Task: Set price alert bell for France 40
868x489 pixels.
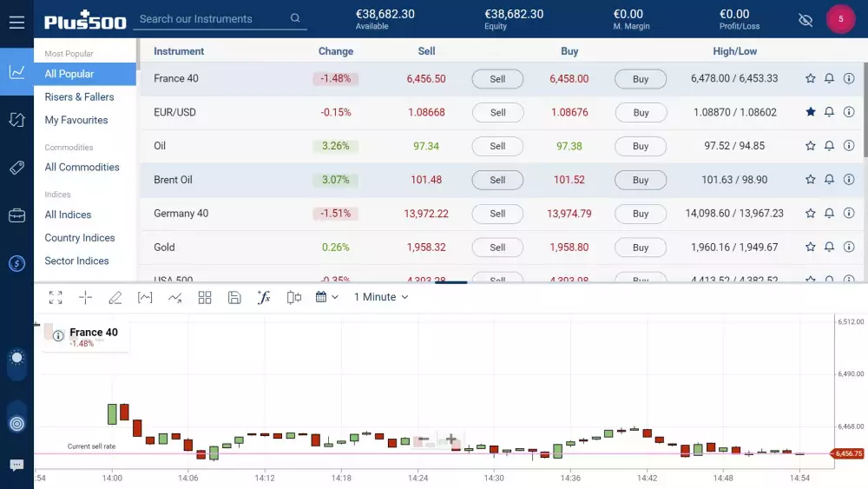Action: coord(829,78)
